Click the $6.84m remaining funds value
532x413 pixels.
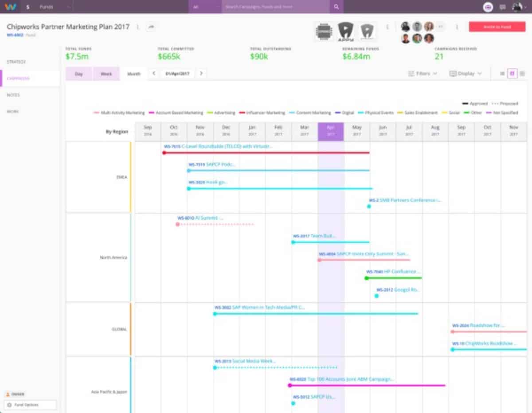(356, 57)
